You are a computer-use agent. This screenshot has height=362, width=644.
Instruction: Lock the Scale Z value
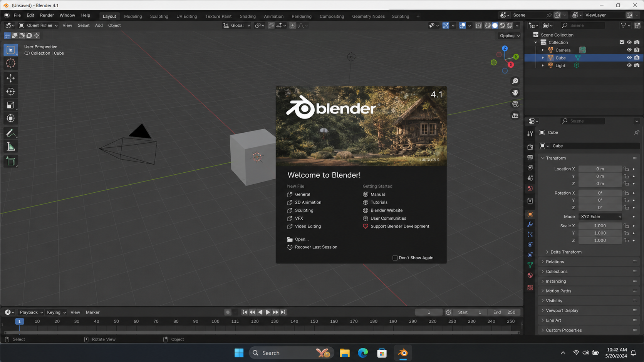(x=627, y=241)
